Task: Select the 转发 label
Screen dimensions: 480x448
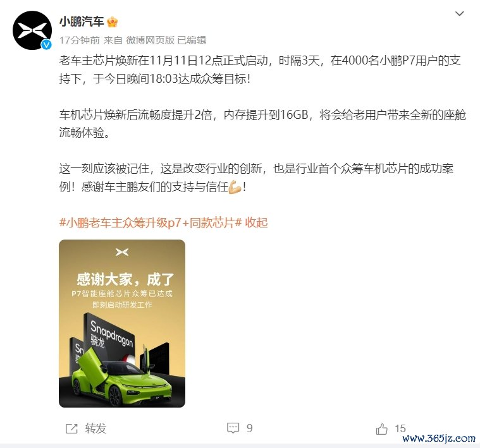Action: pos(96,428)
